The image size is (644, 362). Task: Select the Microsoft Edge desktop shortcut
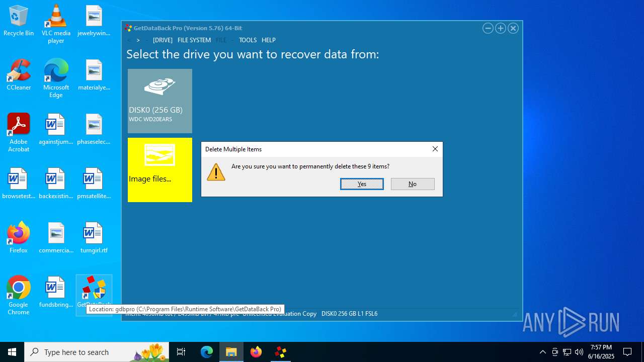pyautogui.click(x=56, y=78)
